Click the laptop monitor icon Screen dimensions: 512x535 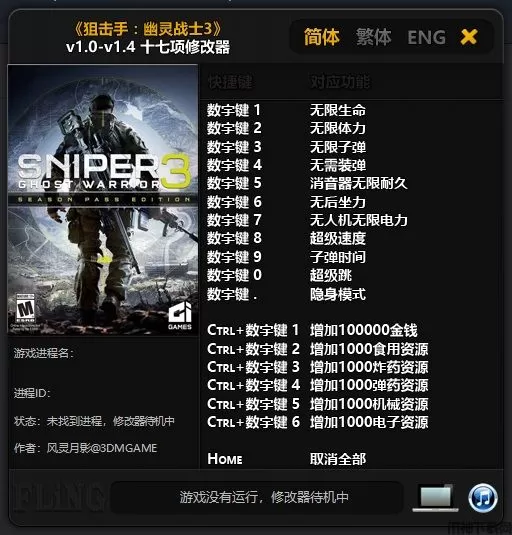436,498
